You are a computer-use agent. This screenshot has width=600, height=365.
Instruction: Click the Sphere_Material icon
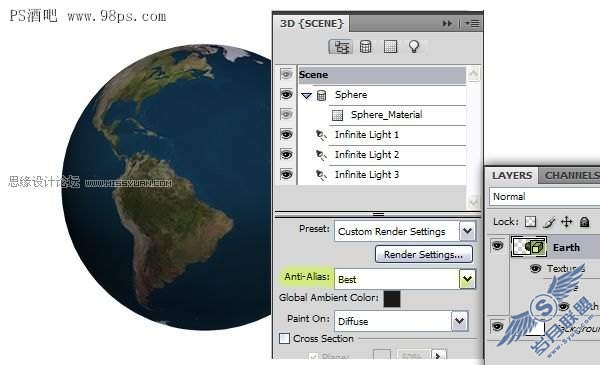pyautogui.click(x=337, y=115)
